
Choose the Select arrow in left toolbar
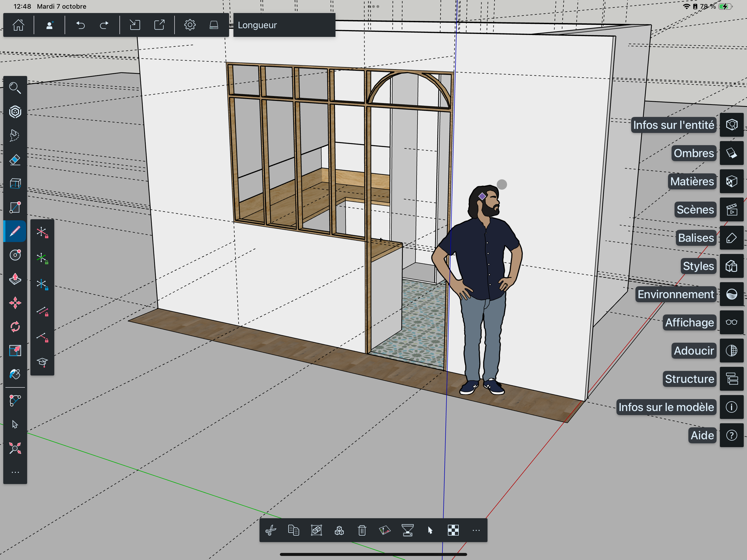click(15, 424)
